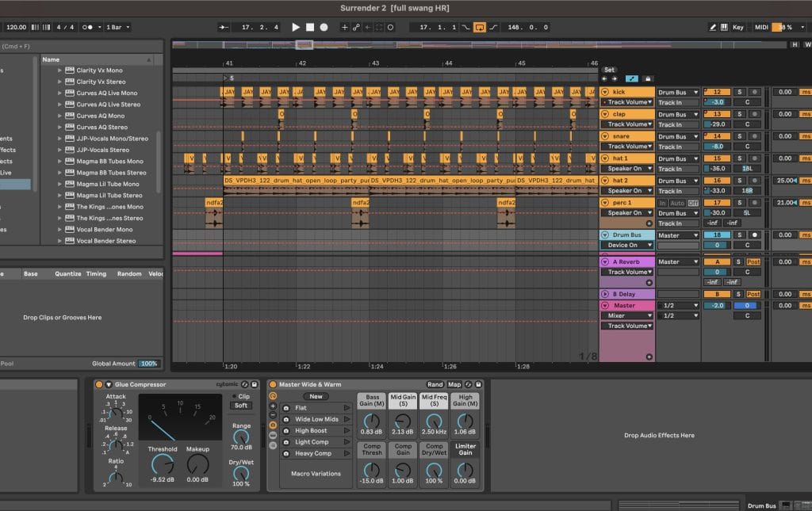812x511 pixels.
Task: Click the Stop button in the transport
Action: pyautogui.click(x=310, y=27)
